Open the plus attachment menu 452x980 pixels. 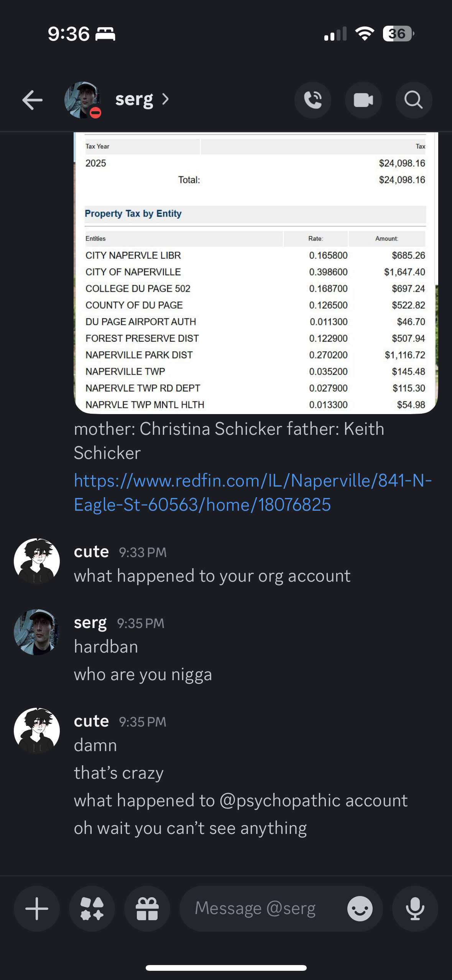pos(37,908)
